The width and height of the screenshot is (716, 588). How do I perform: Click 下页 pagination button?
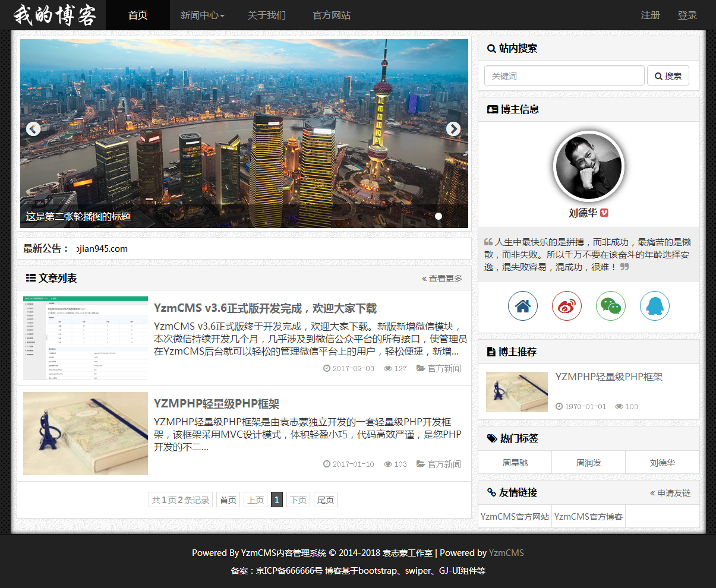(x=298, y=500)
